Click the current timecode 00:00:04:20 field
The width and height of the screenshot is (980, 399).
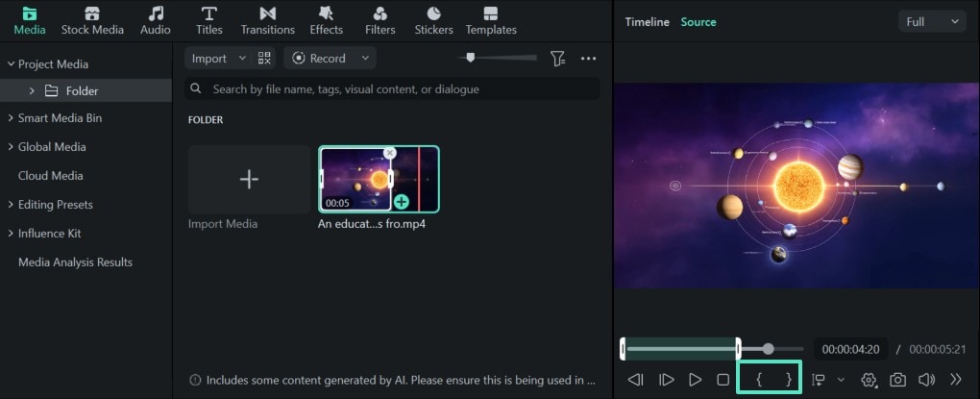pos(850,350)
